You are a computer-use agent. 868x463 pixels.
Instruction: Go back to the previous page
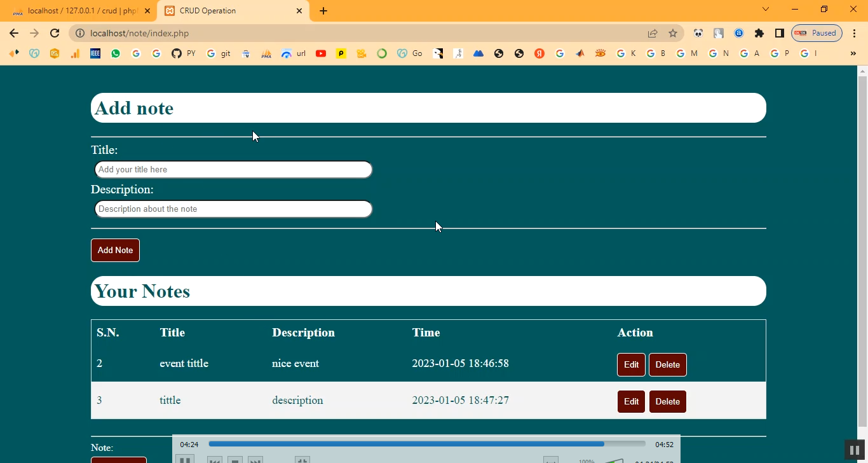[14, 33]
